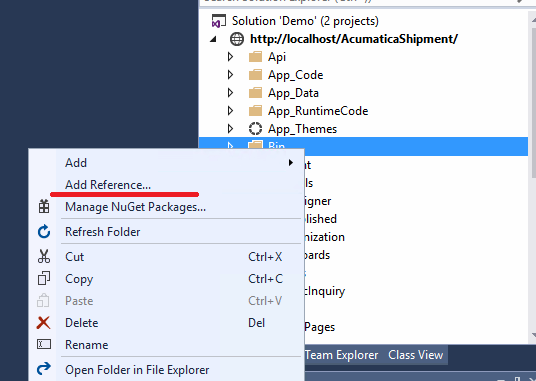Click the dotted App_Themes folder icon
The height and width of the screenshot is (381, 536).
255,129
